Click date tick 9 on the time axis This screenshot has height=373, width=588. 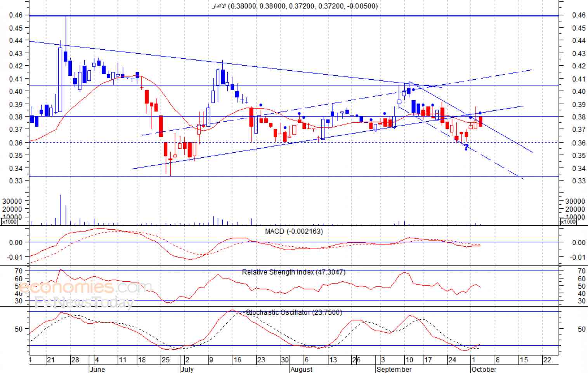pyautogui.click(x=211, y=360)
